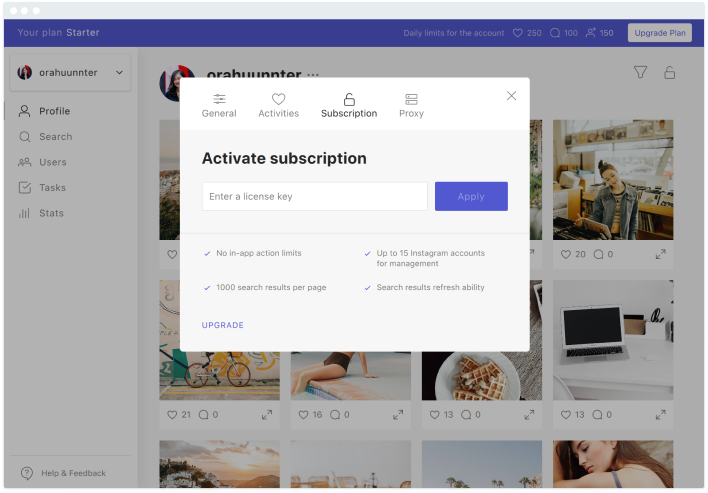The image size is (708, 493).
Task: Click '1000 search results per page' text
Action: 271,288
